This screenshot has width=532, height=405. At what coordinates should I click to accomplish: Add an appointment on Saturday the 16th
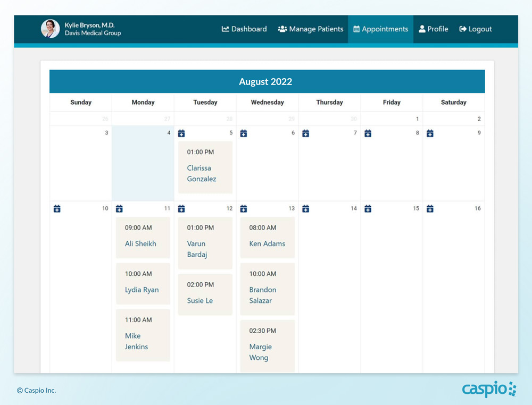(430, 209)
